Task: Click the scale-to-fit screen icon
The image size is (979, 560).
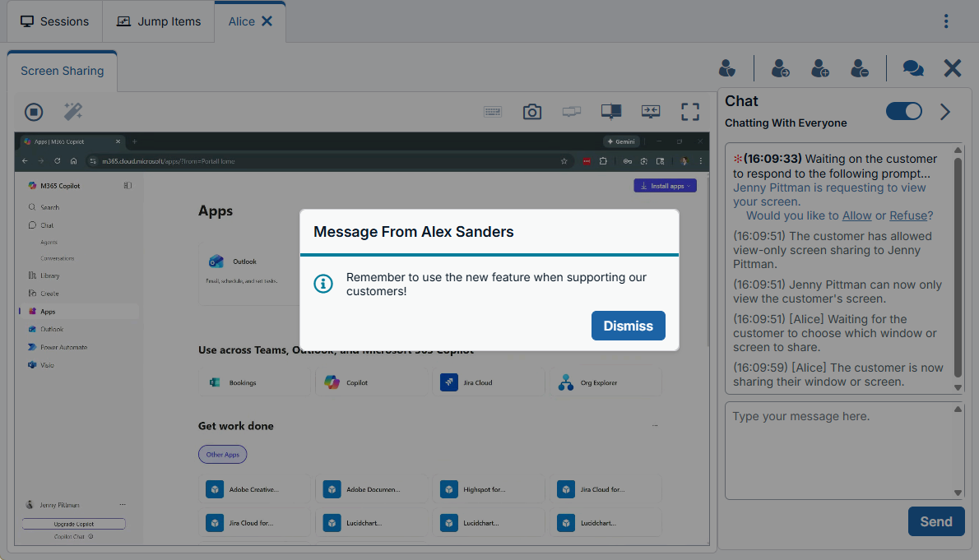Action: (x=651, y=112)
